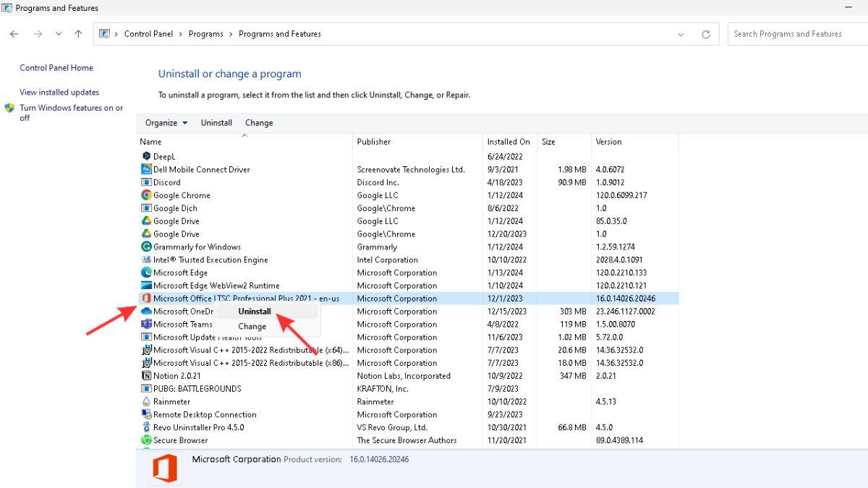Go up one level with up arrow

[78, 34]
